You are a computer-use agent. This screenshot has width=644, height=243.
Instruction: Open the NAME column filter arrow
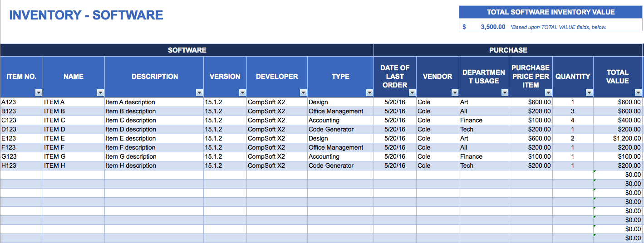click(100, 93)
